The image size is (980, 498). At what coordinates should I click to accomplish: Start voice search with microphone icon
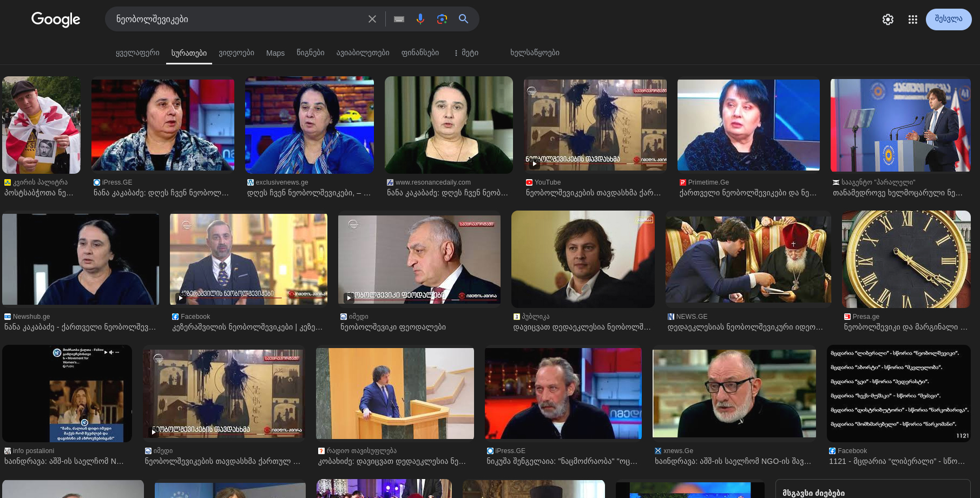click(420, 19)
